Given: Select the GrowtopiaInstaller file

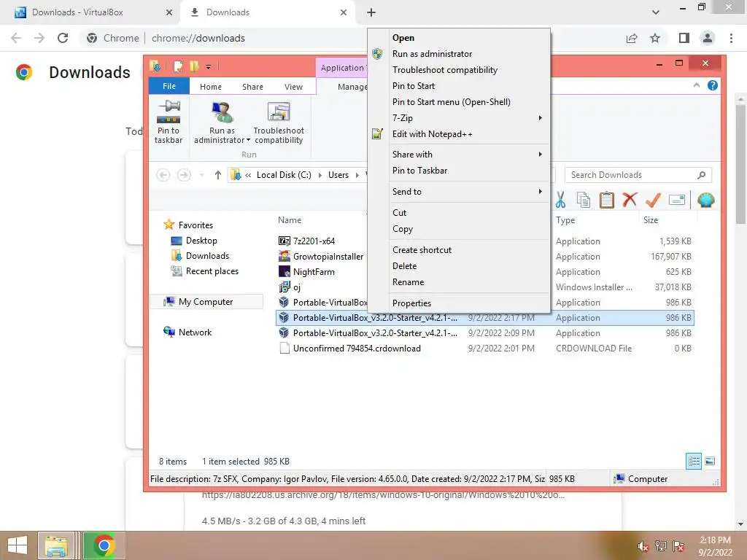Looking at the screenshot, I should pos(328,256).
